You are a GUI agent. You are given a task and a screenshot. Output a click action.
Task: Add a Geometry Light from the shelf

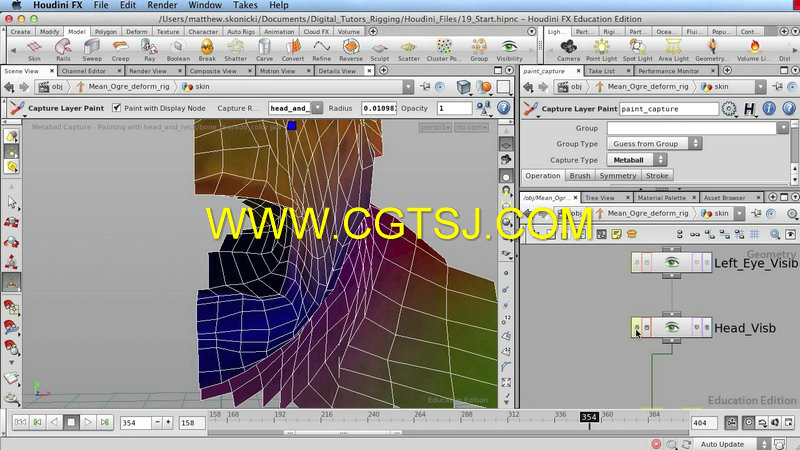712,50
